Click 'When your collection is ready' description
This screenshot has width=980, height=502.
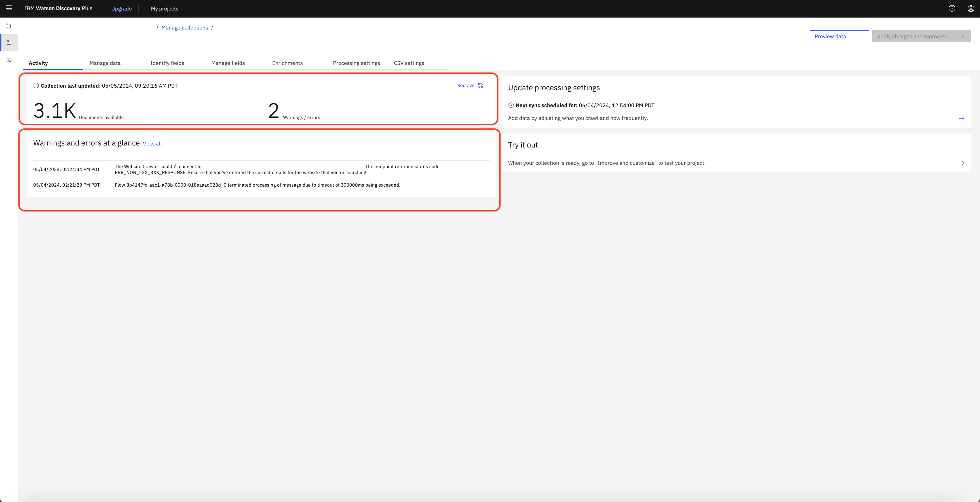tap(607, 163)
